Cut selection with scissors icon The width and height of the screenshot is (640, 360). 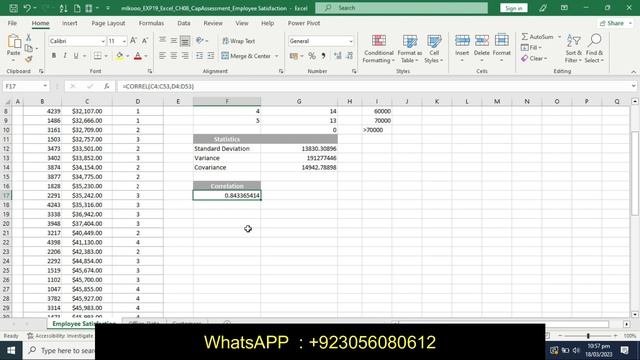pyautogui.click(x=29, y=38)
